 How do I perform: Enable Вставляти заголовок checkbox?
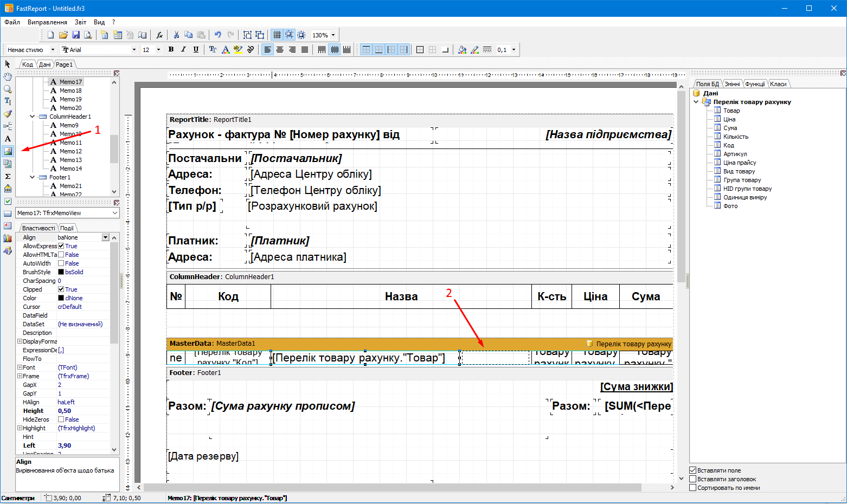click(692, 479)
